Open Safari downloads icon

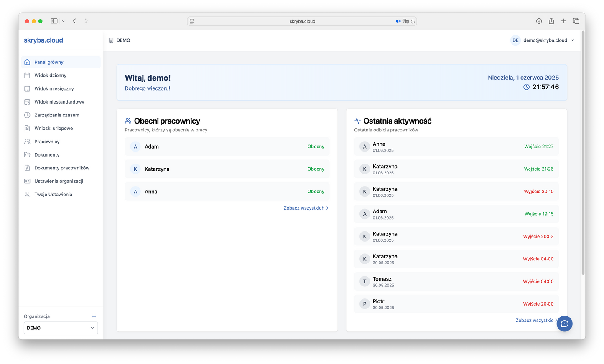pyautogui.click(x=539, y=21)
